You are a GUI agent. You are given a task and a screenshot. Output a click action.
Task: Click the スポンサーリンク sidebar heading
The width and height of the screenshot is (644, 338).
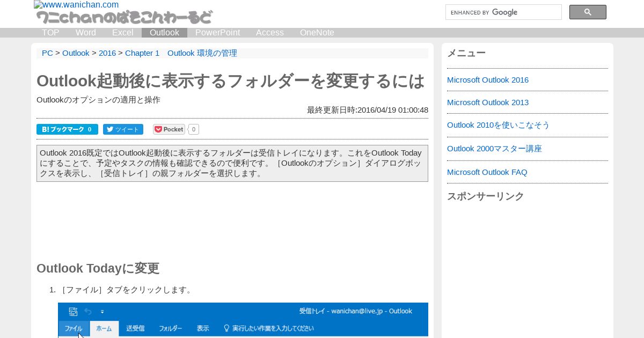[x=486, y=196]
